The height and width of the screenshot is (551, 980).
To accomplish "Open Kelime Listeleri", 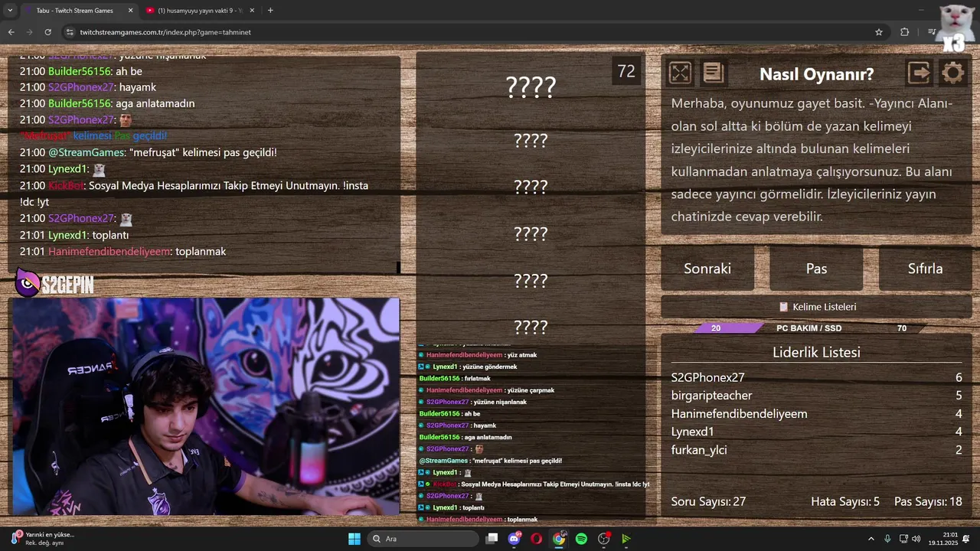I will point(817,307).
